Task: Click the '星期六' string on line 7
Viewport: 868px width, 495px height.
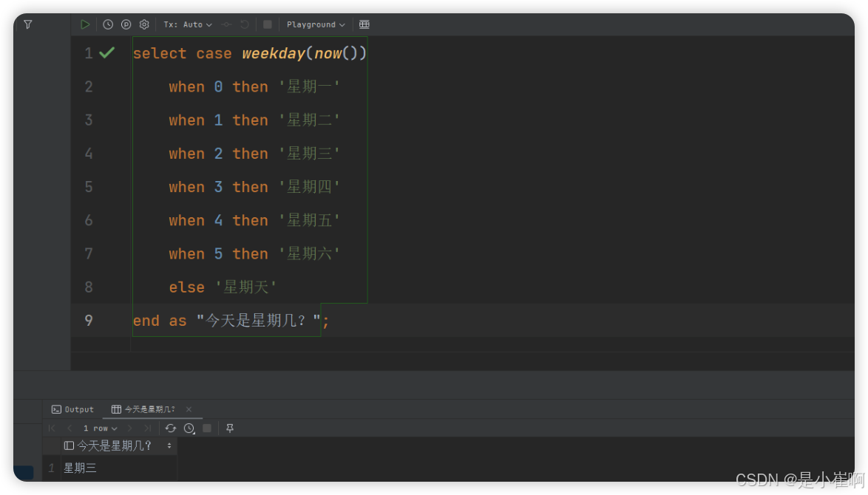Action: [x=310, y=254]
